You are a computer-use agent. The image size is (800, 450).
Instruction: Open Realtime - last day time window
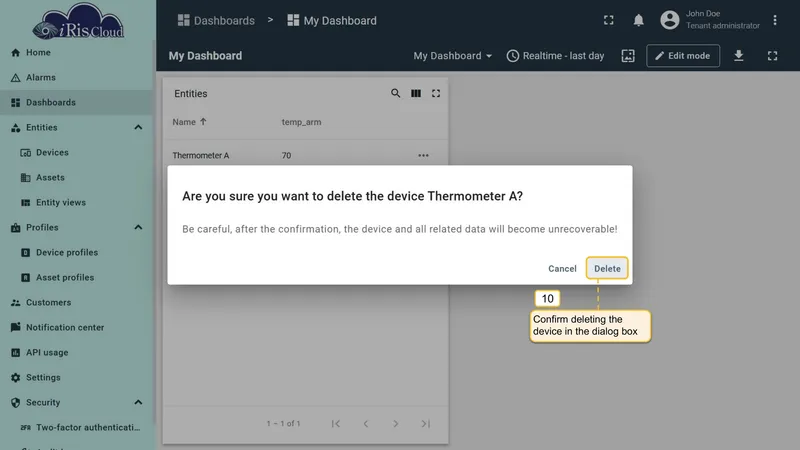(x=555, y=56)
